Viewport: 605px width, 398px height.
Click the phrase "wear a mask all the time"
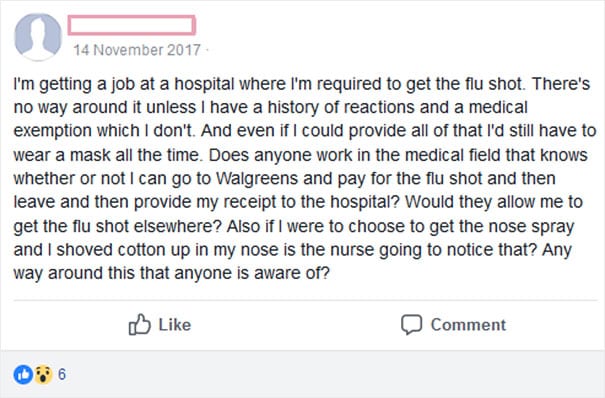pos(107,155)
